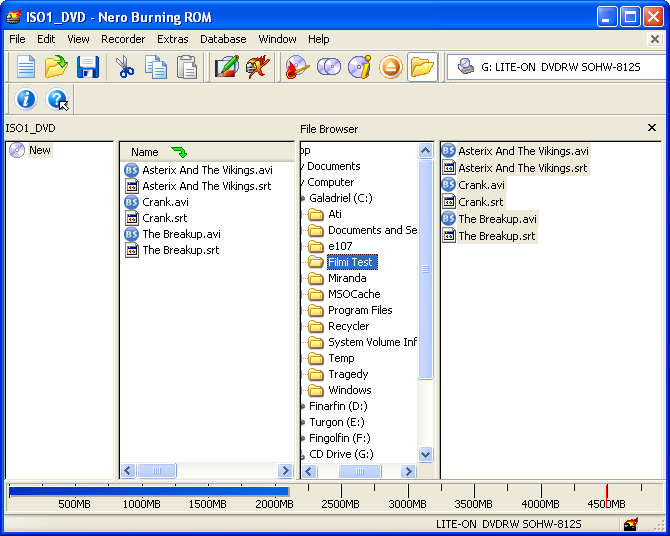The width and height of the screenshot is (670, 536).
Task: Open the Window menu
Action: pos(277,39)
